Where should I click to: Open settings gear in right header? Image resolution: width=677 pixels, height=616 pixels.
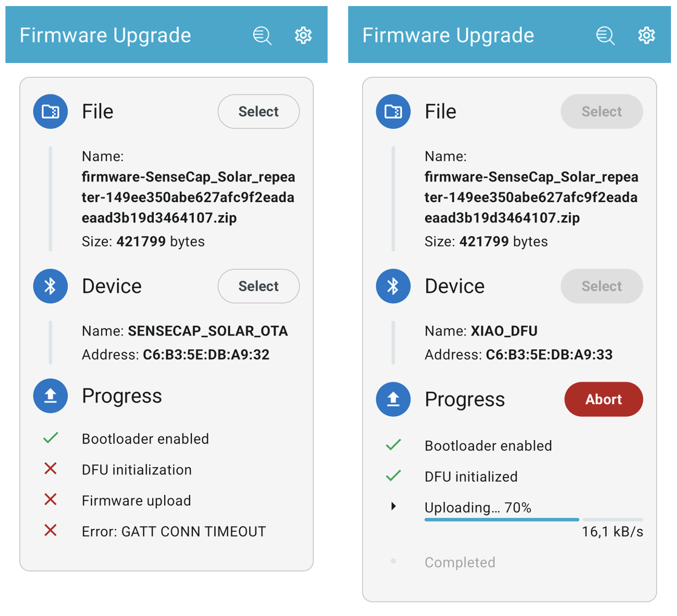[x=646, y=35]
